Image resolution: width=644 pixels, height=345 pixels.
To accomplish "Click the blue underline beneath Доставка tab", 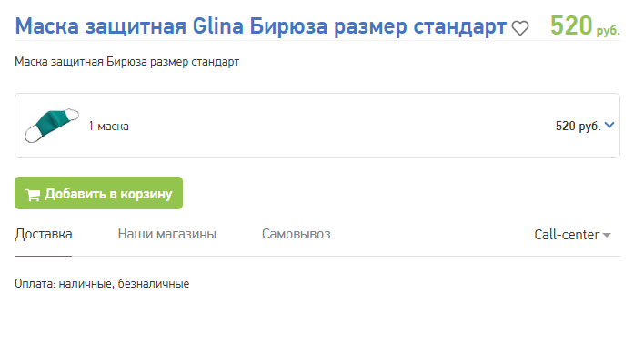I will coord(43,256).
